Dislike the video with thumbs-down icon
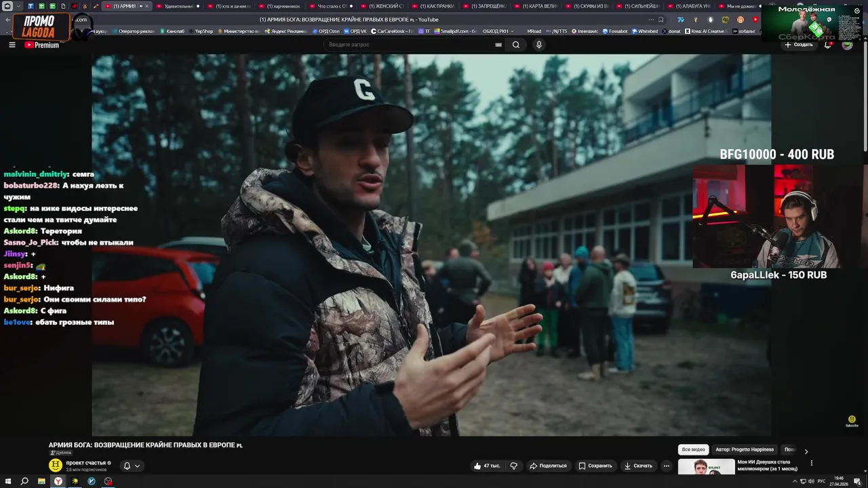The height and width of the screenshot is (488, 868). (513, 466)
